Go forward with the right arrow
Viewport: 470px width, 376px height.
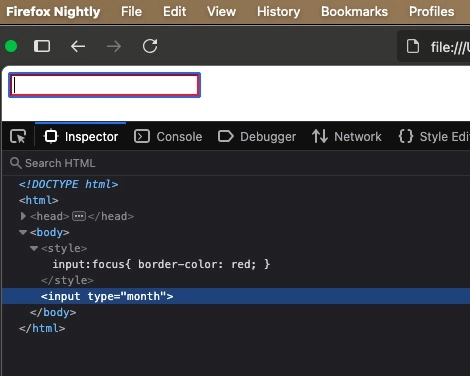coord(114,46)
